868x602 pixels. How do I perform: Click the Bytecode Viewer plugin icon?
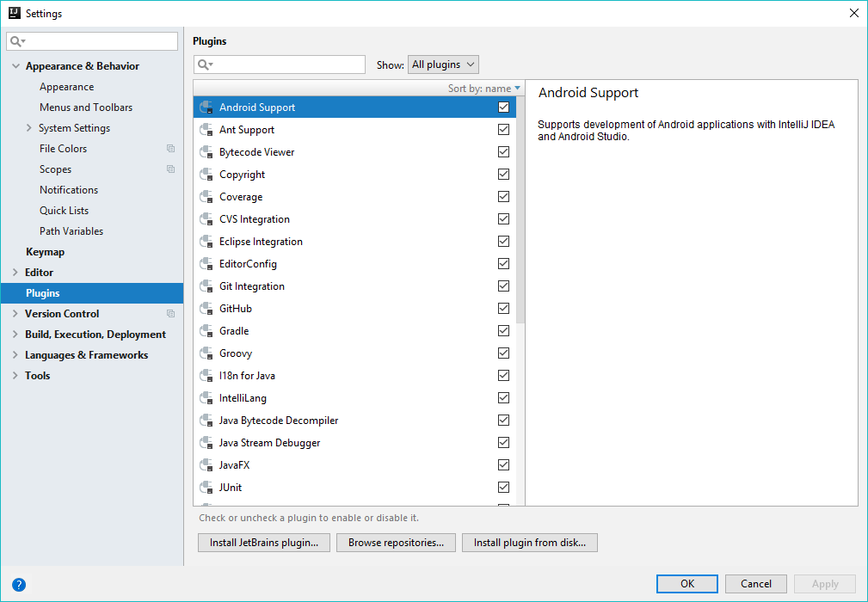pos(206,152)
